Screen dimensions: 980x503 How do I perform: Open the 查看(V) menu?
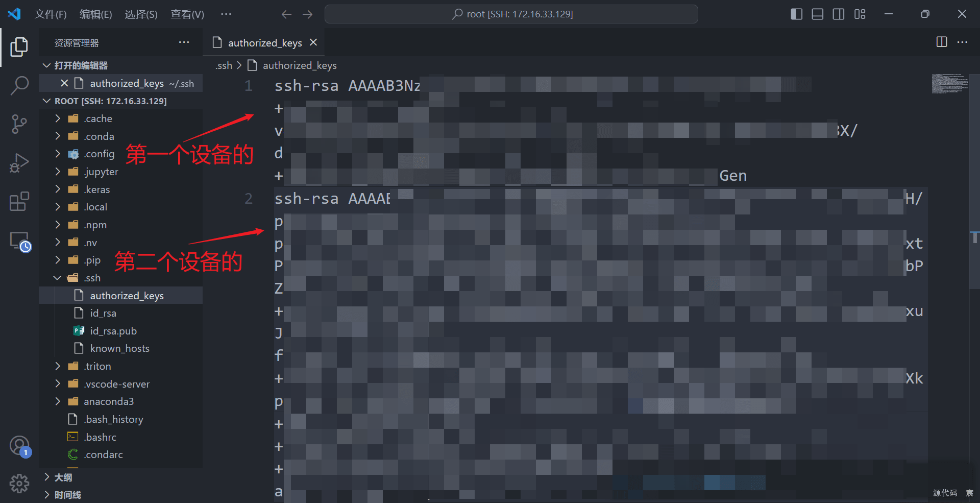click(x=187, y=14)
